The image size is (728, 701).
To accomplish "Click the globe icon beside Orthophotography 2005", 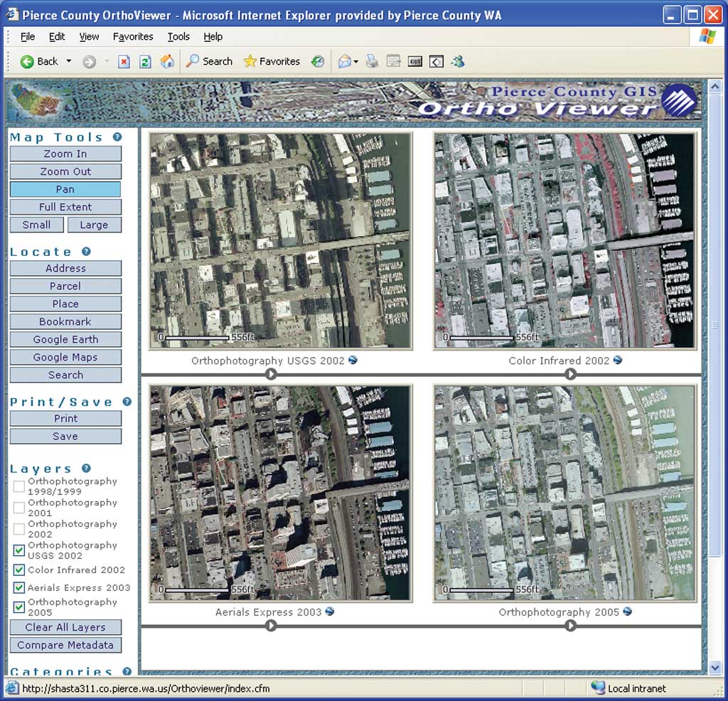I will pos(627,611).
